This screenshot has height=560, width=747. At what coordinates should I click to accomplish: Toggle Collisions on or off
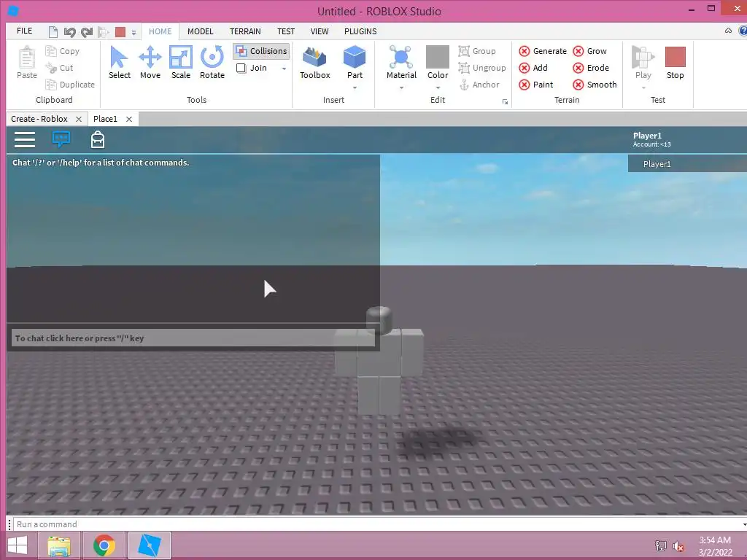coord(261,51)
